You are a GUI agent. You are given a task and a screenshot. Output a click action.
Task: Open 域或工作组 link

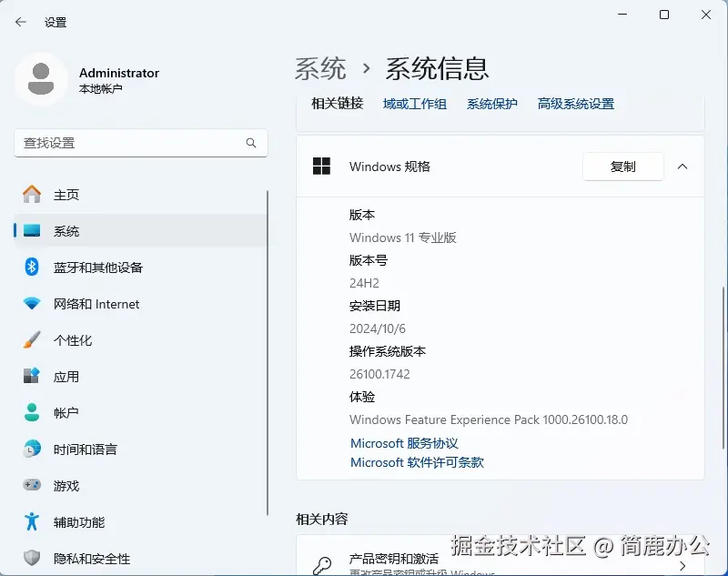pos(415,104)
